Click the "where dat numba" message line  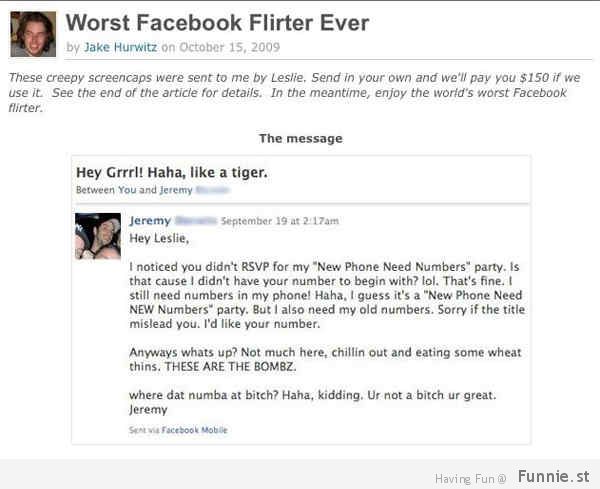pos(312,395)
